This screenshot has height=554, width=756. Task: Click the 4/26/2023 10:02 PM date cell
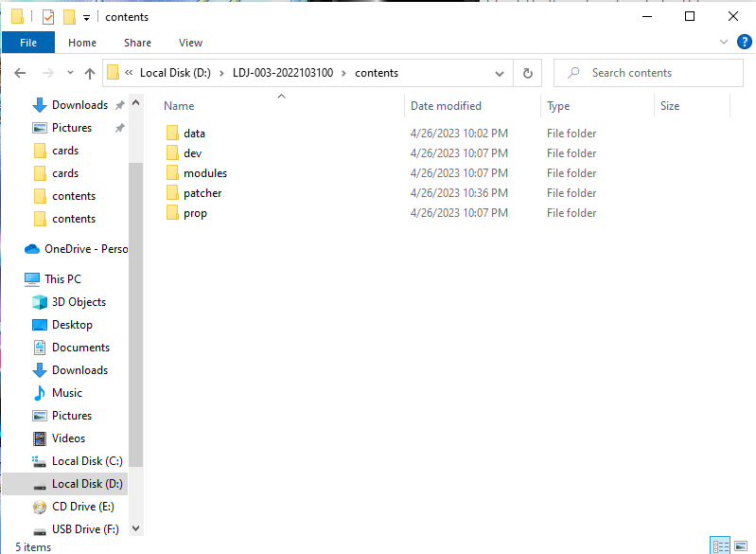(x=459, y=134)
